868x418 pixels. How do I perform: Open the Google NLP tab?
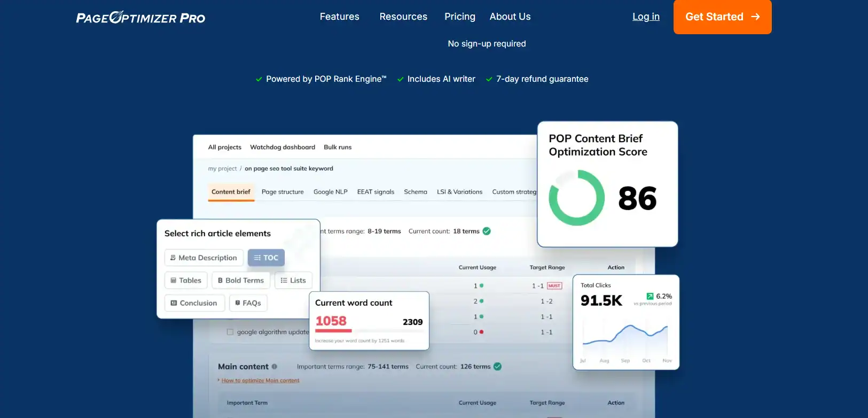pyautogui.click(x=330, y=192)
